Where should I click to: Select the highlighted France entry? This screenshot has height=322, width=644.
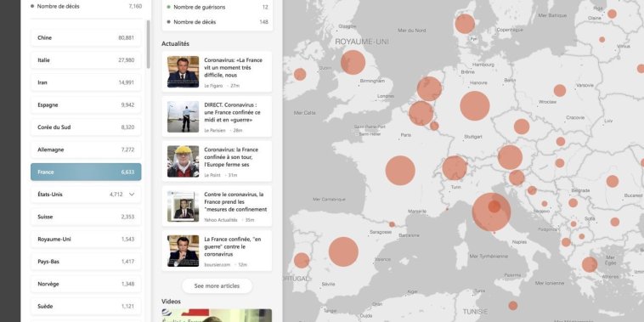(x=86, y=172)
